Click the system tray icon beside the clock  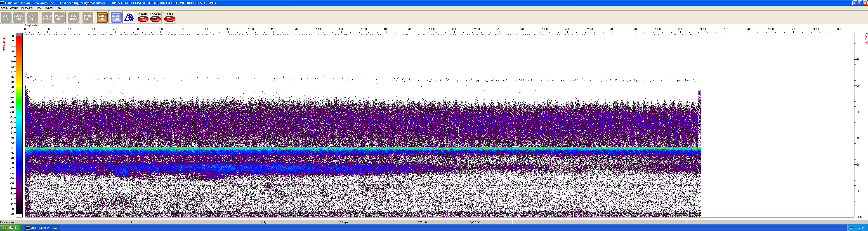[851, 228]
